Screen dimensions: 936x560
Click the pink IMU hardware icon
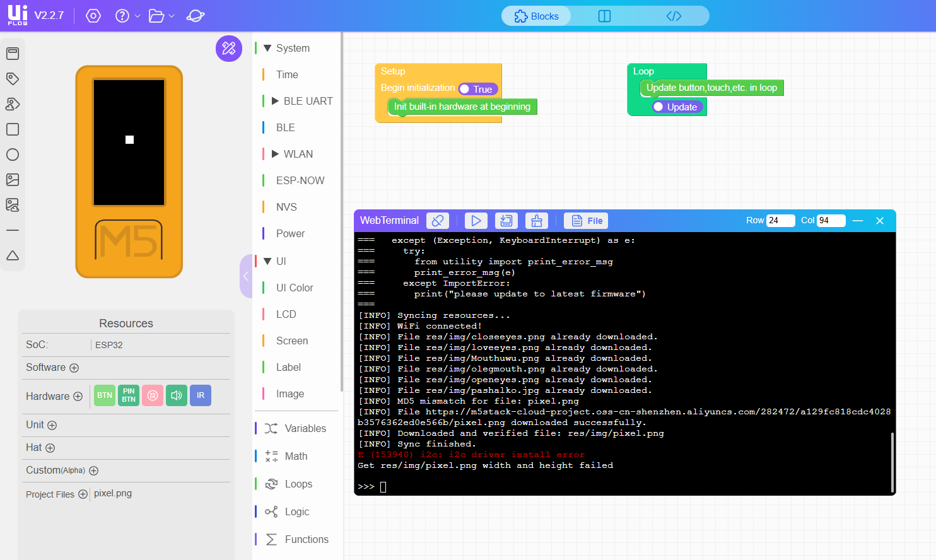[x=153, y=395]
